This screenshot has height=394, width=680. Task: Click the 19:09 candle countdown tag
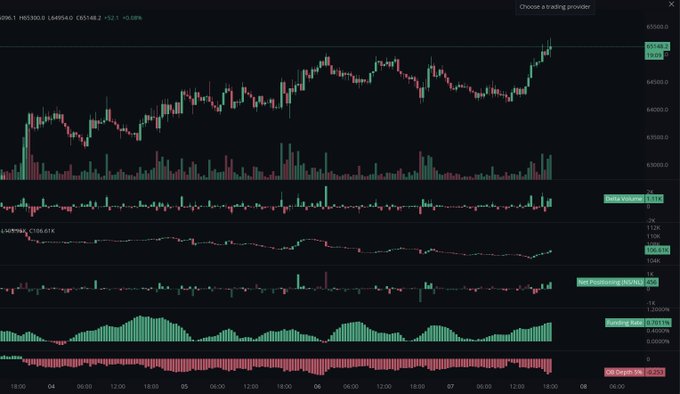point(654,55)
